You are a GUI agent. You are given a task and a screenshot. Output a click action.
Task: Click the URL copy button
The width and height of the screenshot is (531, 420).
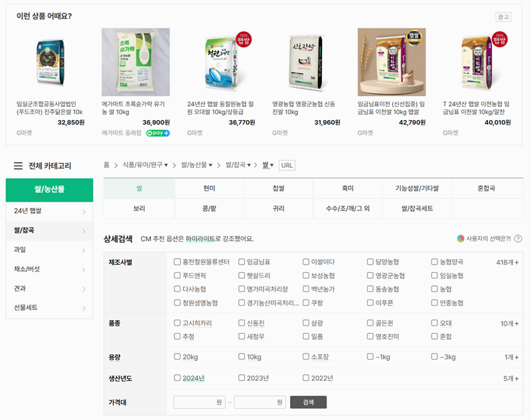[x=287, y=165]
